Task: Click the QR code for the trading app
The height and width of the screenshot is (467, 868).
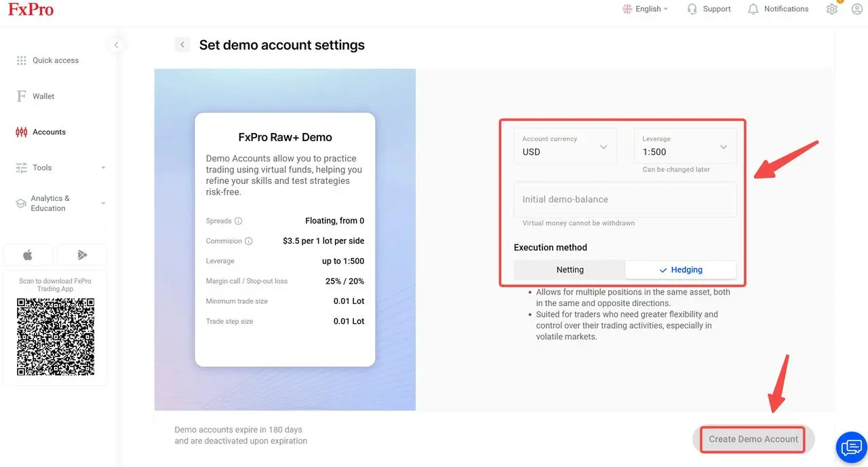Action: click(56, 337)
